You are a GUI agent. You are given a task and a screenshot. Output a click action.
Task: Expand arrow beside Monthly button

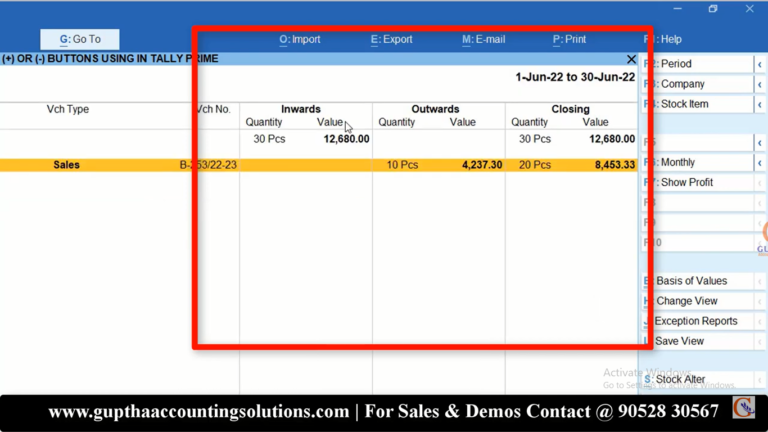tap(760, 163)
